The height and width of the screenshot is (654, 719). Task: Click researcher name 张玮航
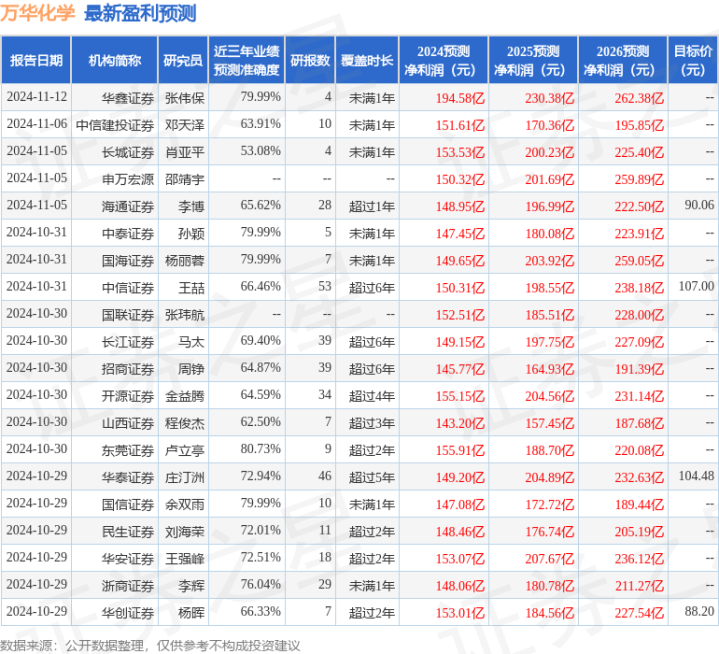pyautogui.click(x=184, y=315)
